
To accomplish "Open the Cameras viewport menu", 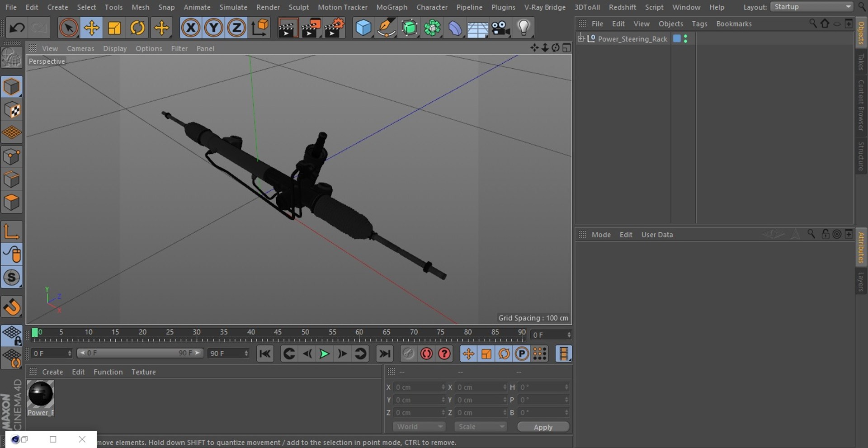I will click(x=80, y=48).
